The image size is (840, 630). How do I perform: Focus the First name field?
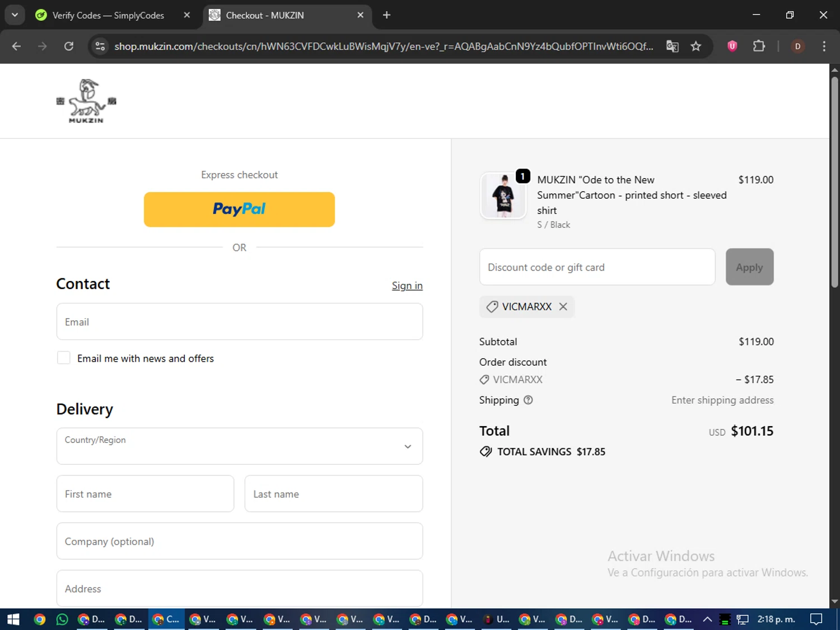(x=145, y=494)
